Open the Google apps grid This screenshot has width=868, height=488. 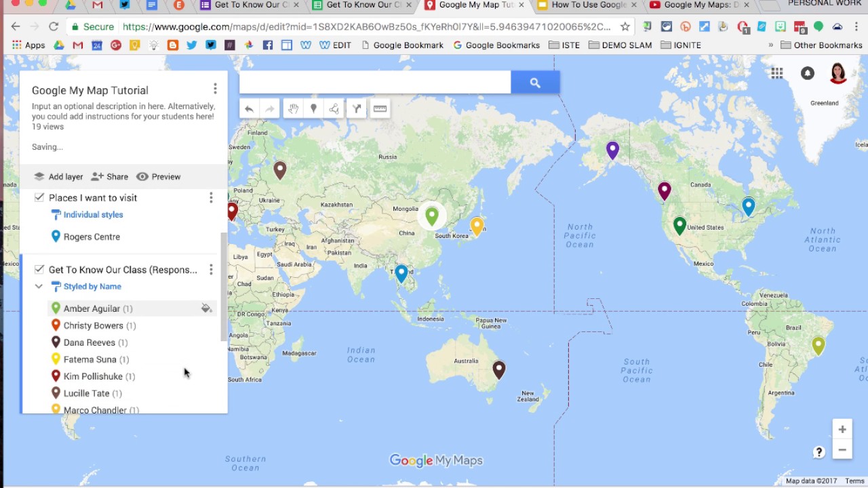pos(777,73)
